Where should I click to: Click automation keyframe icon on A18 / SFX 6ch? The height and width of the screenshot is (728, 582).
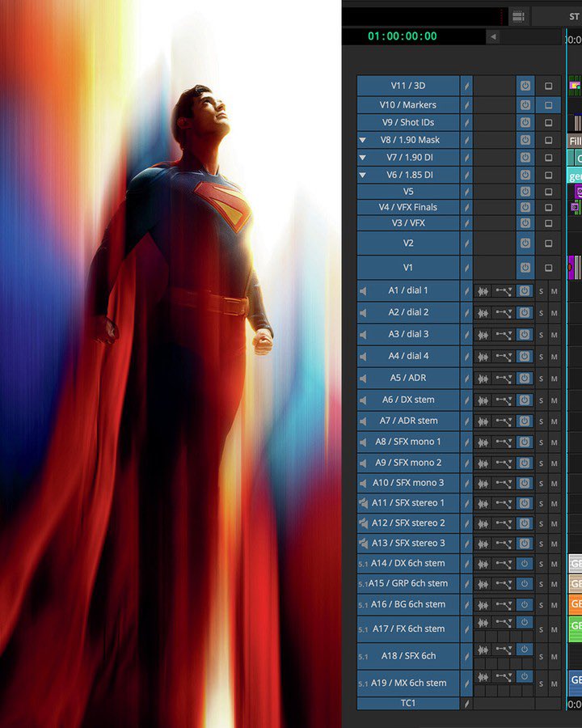(x=504, y=650)
